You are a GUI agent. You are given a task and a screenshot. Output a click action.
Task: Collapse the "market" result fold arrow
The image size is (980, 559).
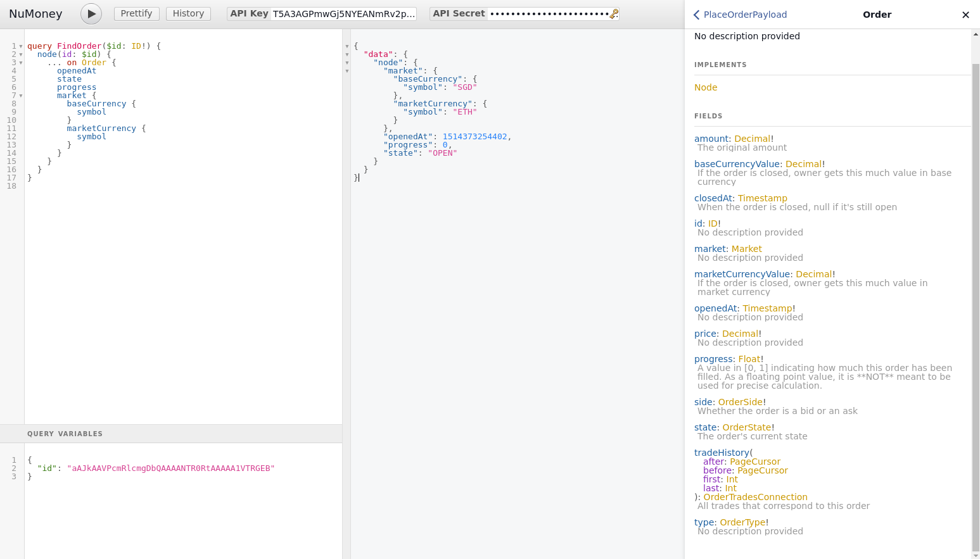coord(347,71)
